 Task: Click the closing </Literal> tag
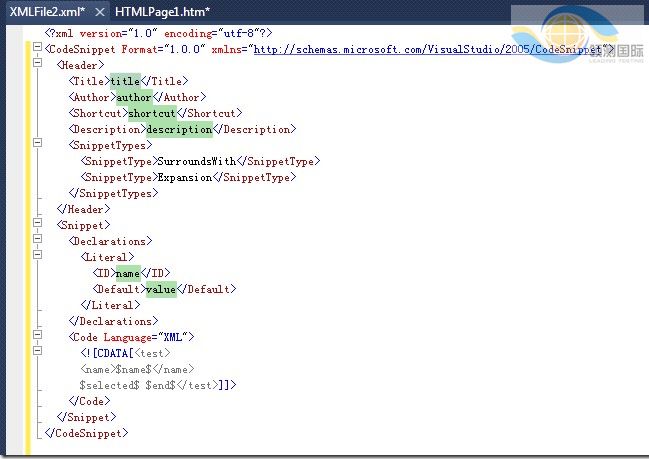111,305
